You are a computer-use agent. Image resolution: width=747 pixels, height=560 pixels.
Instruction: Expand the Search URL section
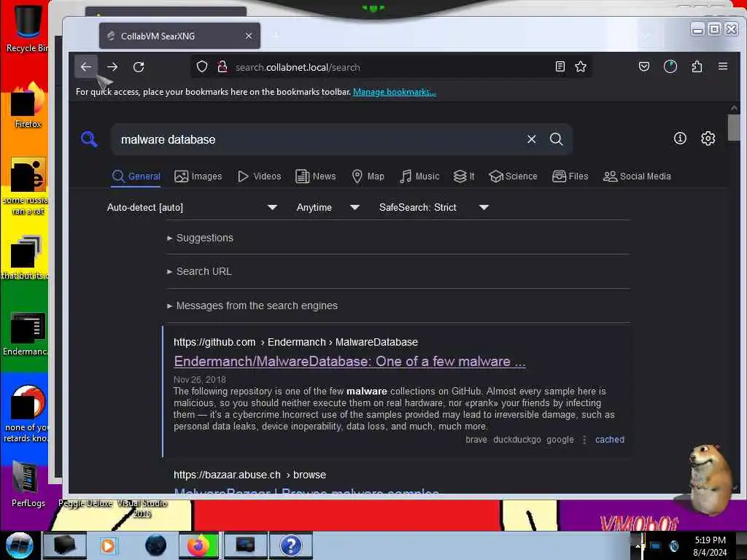[199, 271]
